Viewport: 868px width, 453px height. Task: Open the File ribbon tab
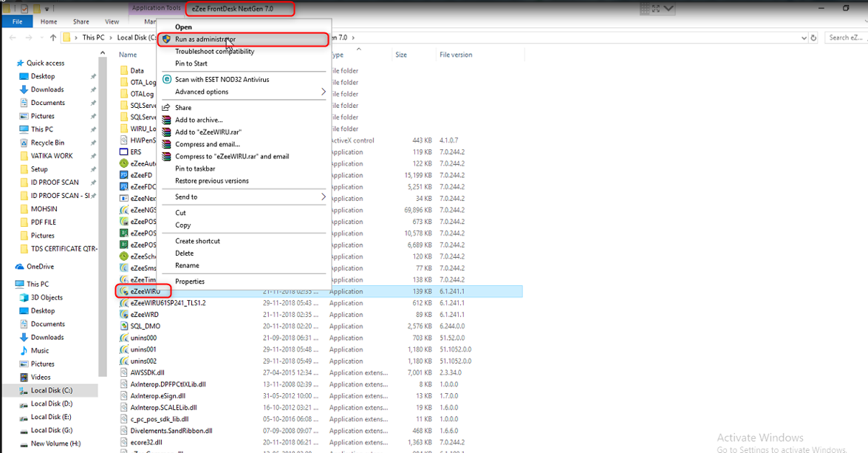17,21
